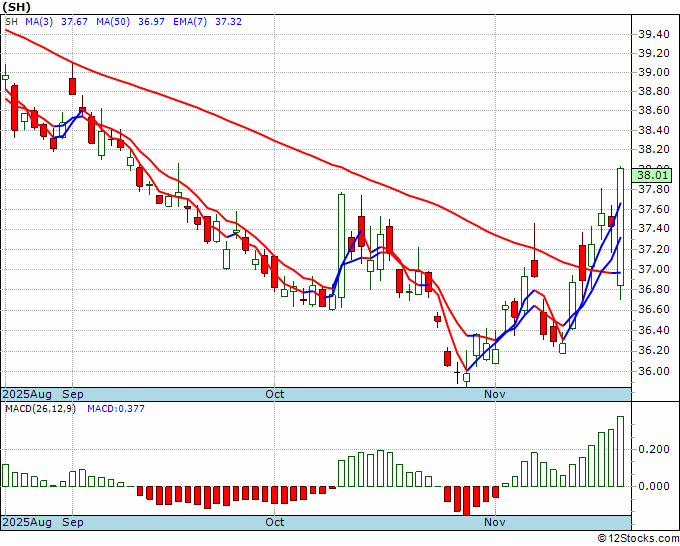680x546 pixels.
Task: Click the tallest MACD histogram bar
Action: [x=621, y=451]
